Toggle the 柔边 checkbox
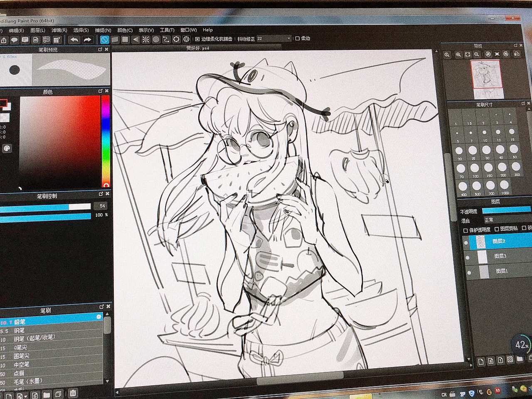This screenshot has height=399, width=532. pos(297,38)
